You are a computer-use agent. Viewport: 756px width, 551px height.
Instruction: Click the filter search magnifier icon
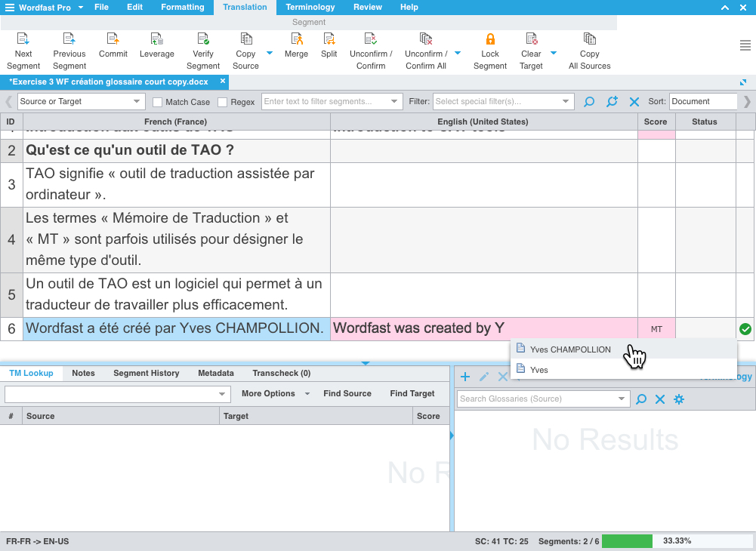pyautogui.click(x=588, y=102)
